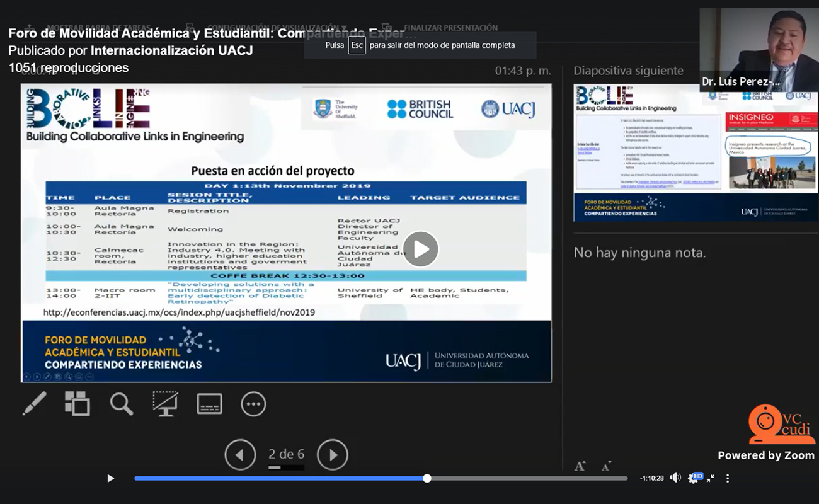The width and height of the screenshot is (819, 504).
Task: Click the British Council logo on the slide
Action: point(420,109)
